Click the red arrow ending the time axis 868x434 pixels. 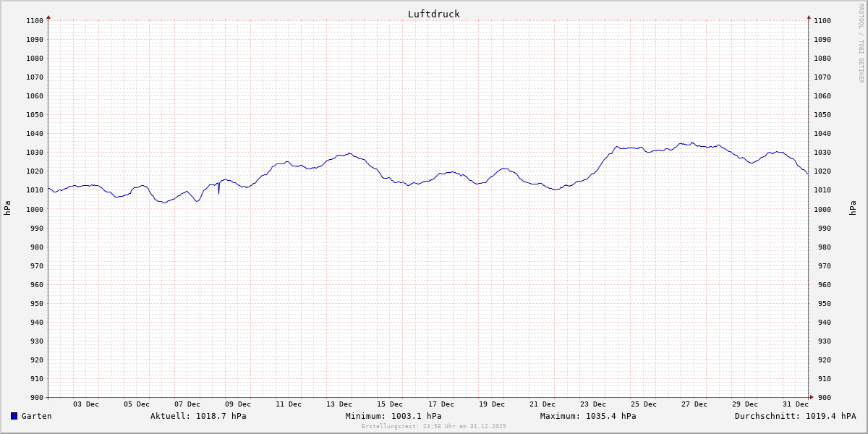[811, 397]
